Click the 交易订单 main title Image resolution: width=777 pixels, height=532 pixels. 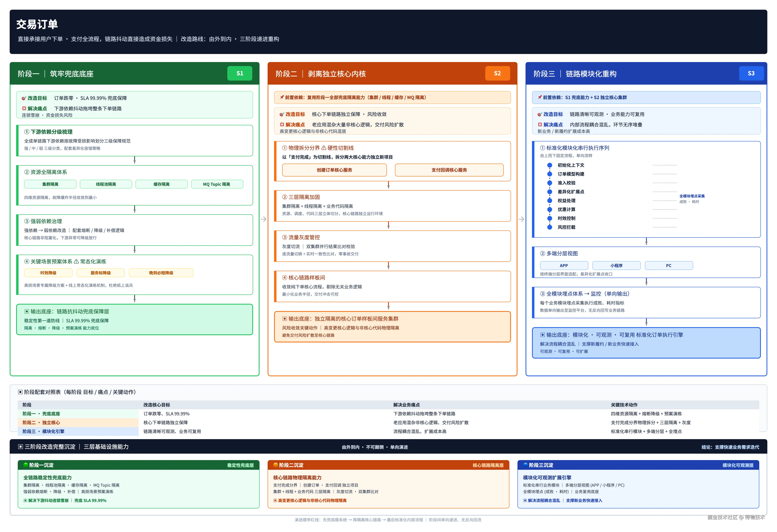pos(37,24)
